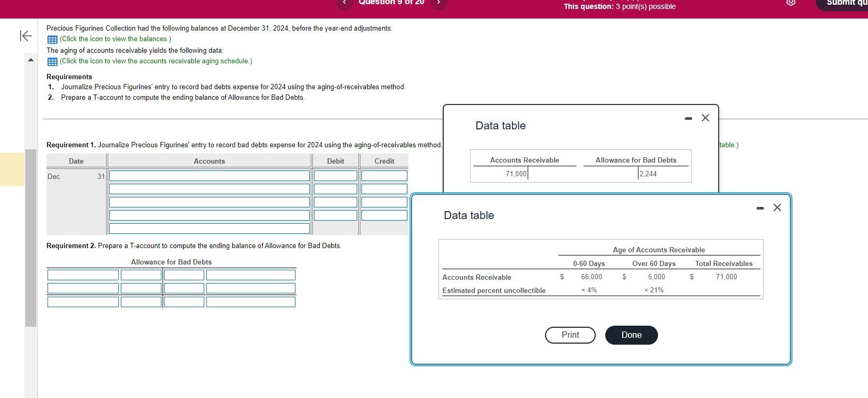This screenshot has height=398, width=868.
Task: Select first T-account left description field
Action: pos(83,275)
